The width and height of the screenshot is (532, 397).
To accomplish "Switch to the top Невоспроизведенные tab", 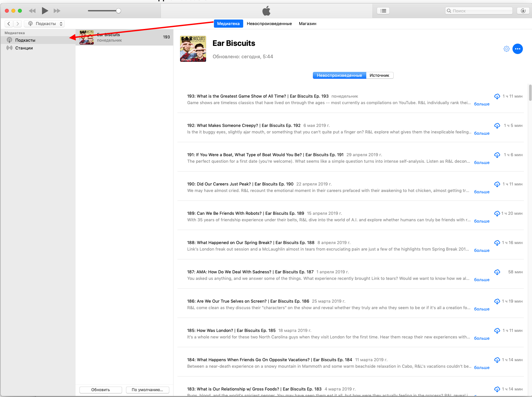I will click(269, 23).
